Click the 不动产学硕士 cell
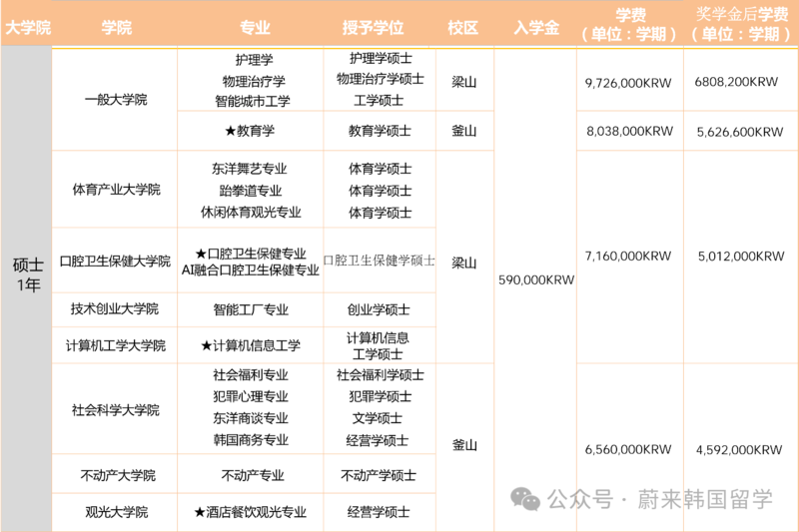The width and height of the screenshot is (799, 532). (380, 473)
